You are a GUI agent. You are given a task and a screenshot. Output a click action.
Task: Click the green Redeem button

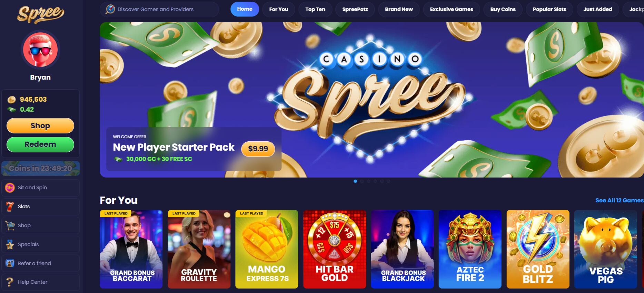tap(40, 144)
